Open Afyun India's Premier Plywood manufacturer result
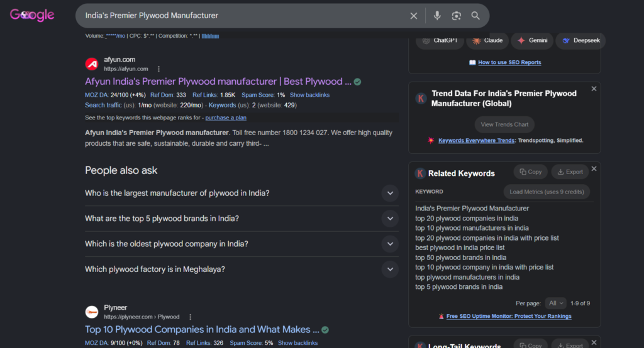Viewport: 644px width, 348px height. coord(218,81)
